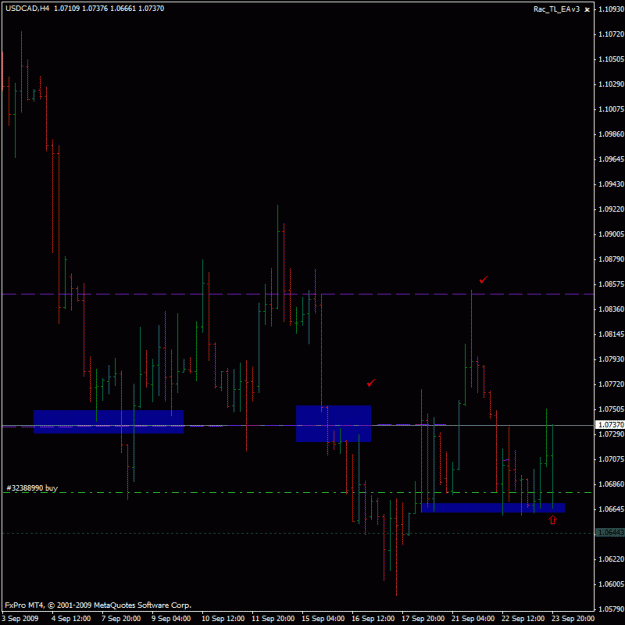Viewport: 625px width, 625px height.
Task: Click the 3 Sep 2009 date label
Action: [x=20, y=619]
